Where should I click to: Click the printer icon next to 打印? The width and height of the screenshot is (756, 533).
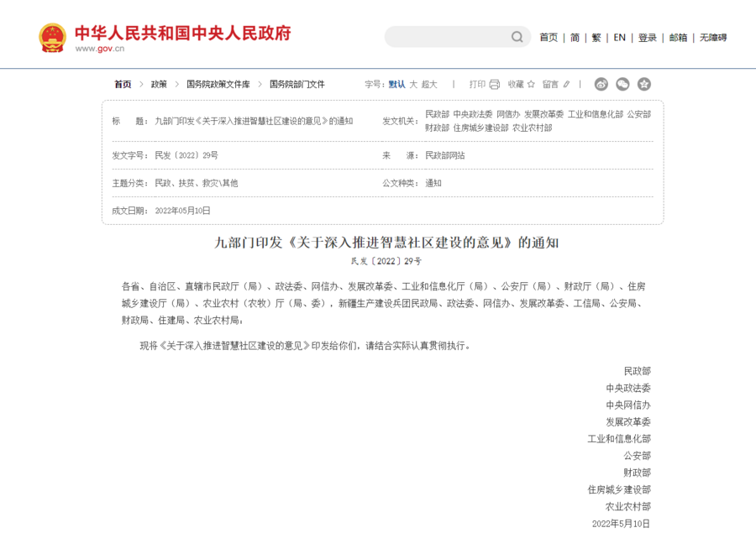(x=494, y=84)
